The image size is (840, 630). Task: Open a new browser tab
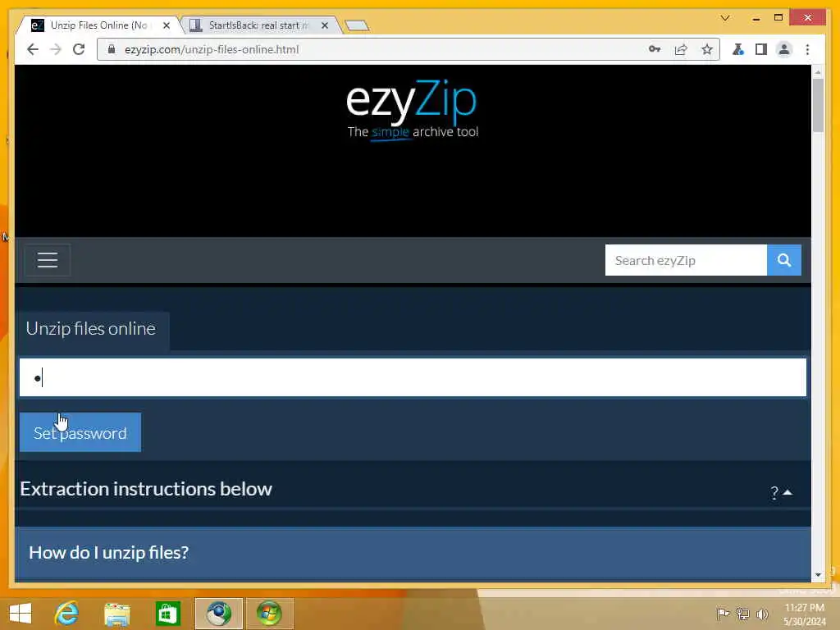pyautogui.click(x=357, y=25)
